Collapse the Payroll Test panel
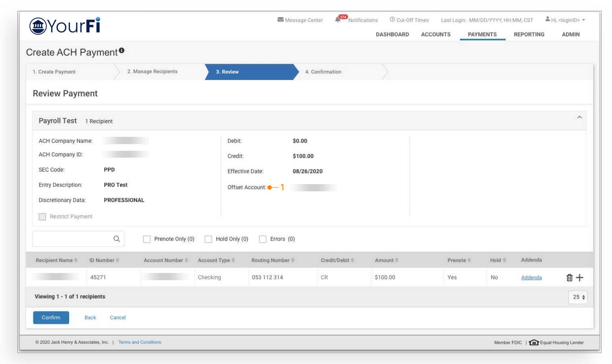 [579, 118]
